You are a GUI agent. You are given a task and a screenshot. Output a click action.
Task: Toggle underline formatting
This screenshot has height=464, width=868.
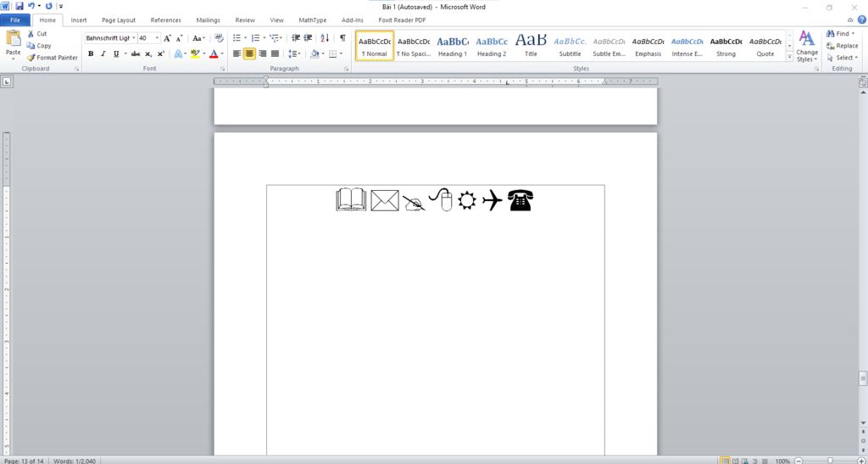pyautogui.click(x=115, y=53)
